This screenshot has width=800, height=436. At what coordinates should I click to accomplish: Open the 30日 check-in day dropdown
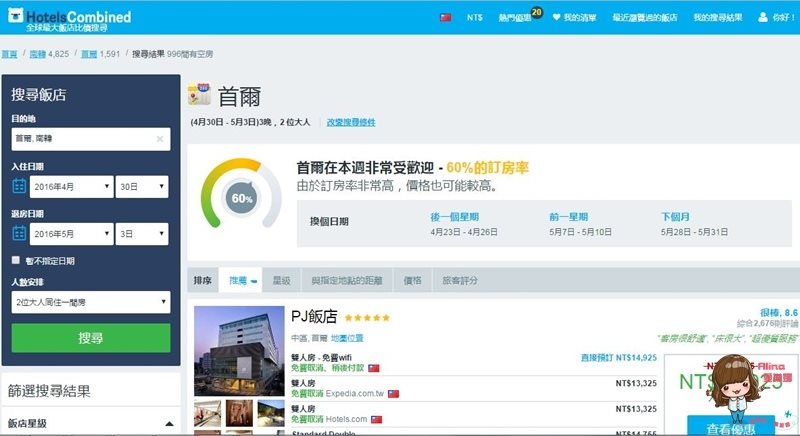pyautogui.click(x=142, y=187)
